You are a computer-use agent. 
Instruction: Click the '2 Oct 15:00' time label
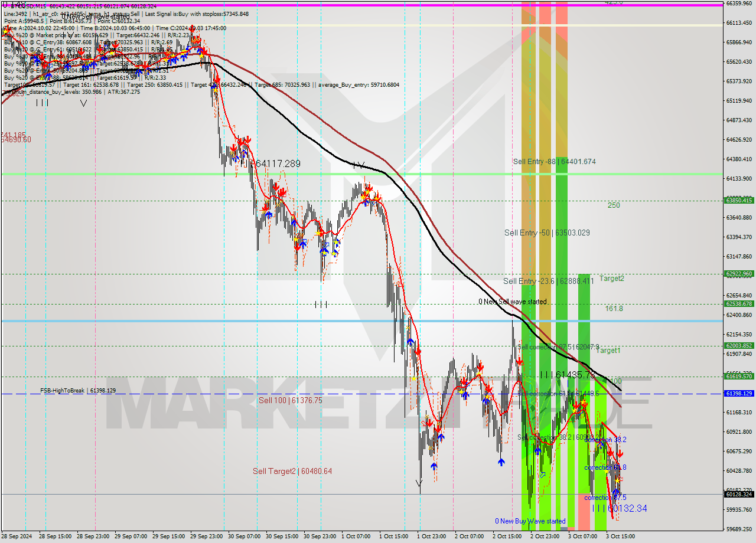point(507,537)
